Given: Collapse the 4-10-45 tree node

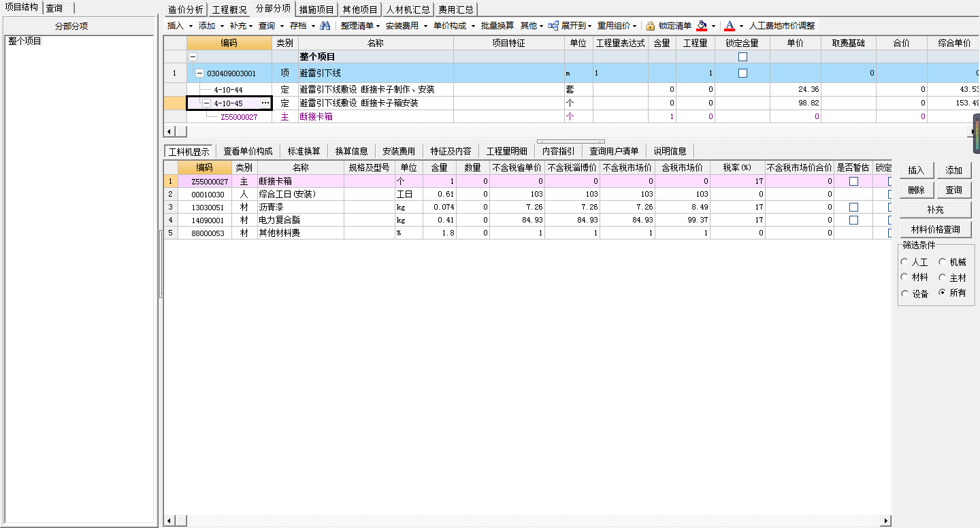Looking at the screenshot, I should 206,103.
